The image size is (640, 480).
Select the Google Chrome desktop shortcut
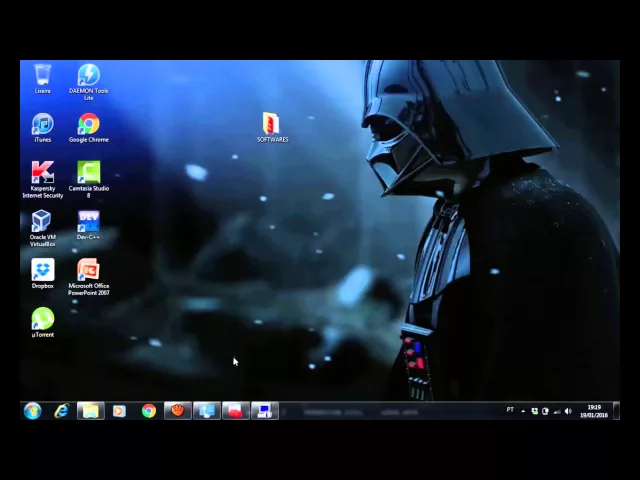point(89,128)
